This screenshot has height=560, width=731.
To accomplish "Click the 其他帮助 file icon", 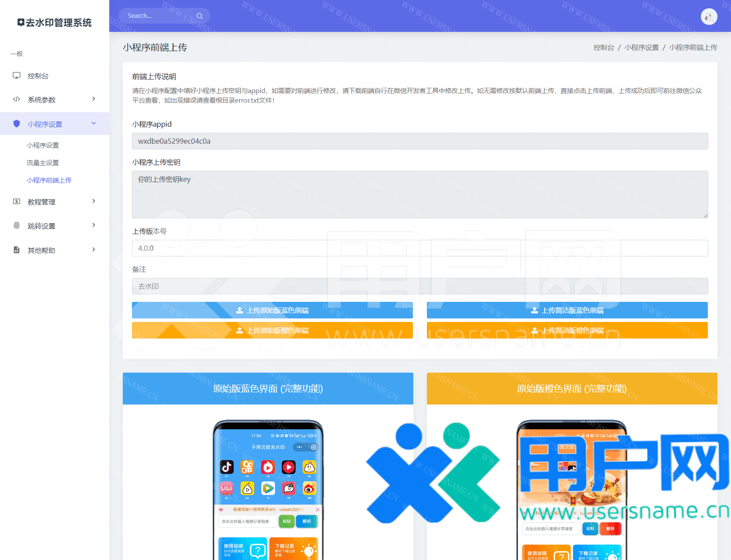I will tap(17, 250).
